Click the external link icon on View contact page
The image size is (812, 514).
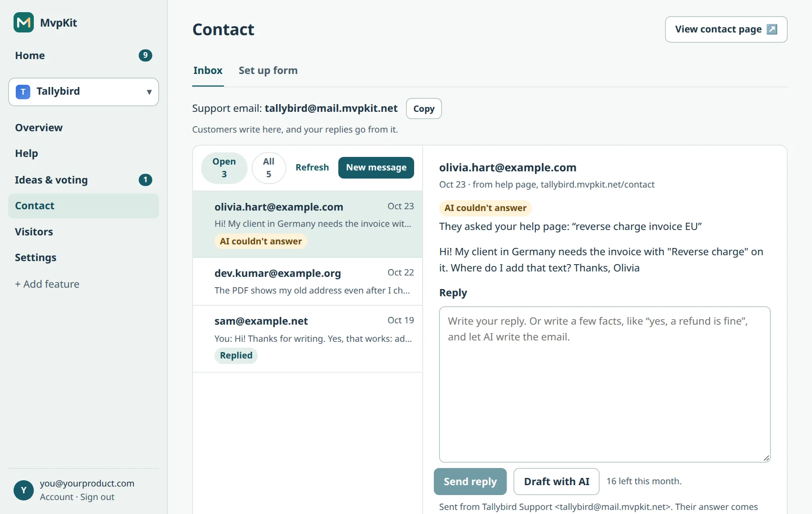coord(772,29)
